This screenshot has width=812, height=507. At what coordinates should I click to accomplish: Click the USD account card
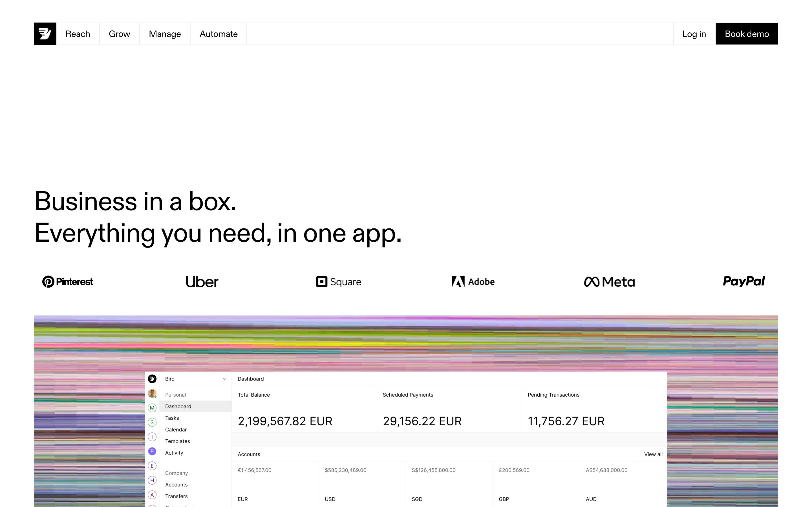pyautogui.click(x=362, y=484)
